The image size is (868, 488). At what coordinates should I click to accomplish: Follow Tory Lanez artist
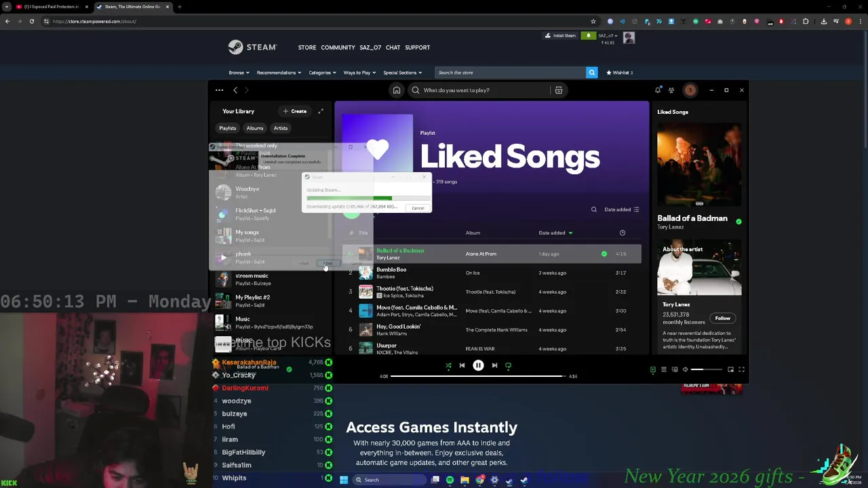click(x=722, y=319)
